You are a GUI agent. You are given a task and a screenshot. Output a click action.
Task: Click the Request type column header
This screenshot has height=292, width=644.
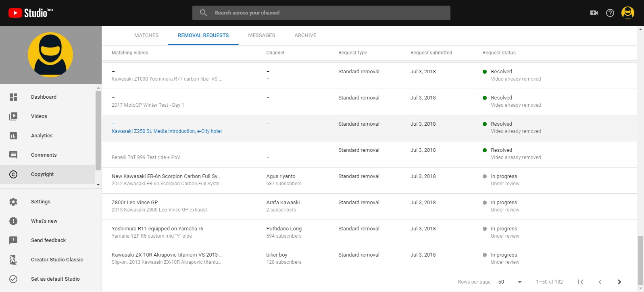coord(353,53)
